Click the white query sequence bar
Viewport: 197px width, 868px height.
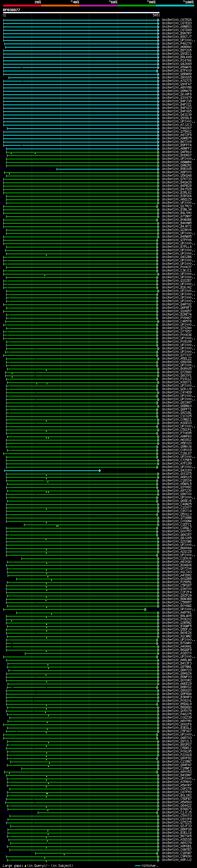pos(81,13)
